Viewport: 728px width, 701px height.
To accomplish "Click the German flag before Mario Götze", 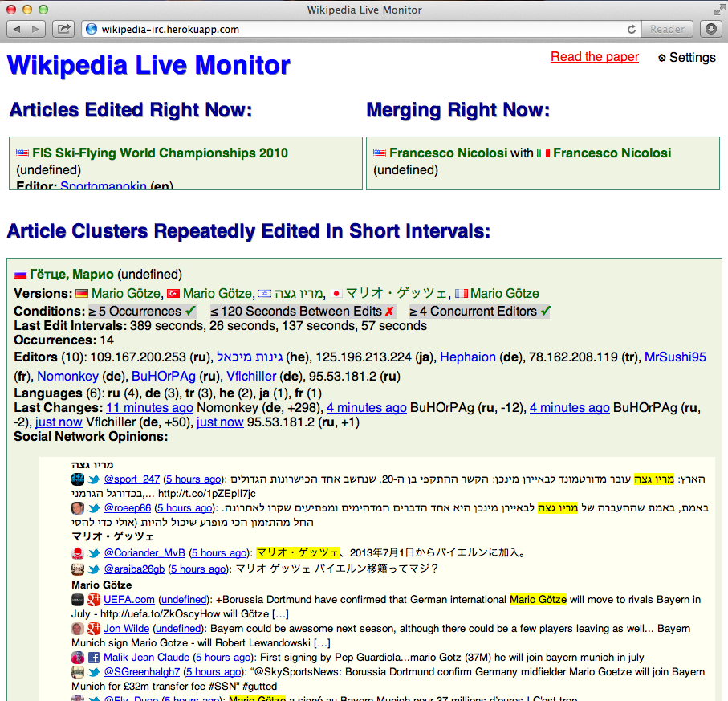I will (x=81, y=294).
